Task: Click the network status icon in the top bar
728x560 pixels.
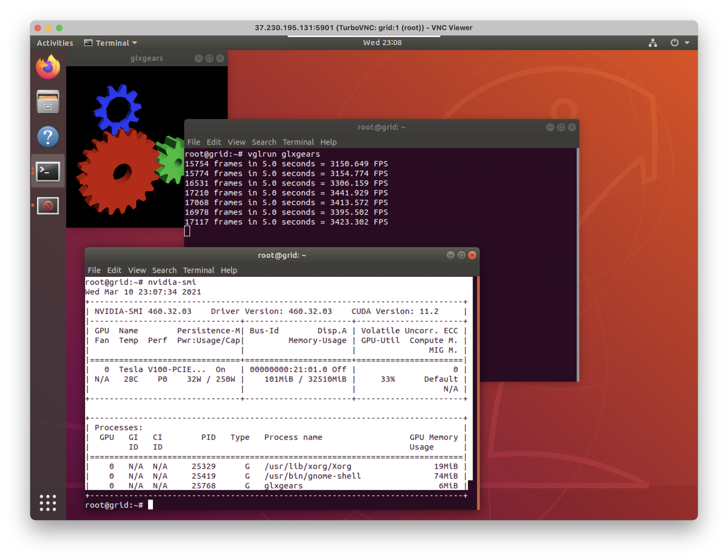Action: pyautogui.click(x=653, y=43)
